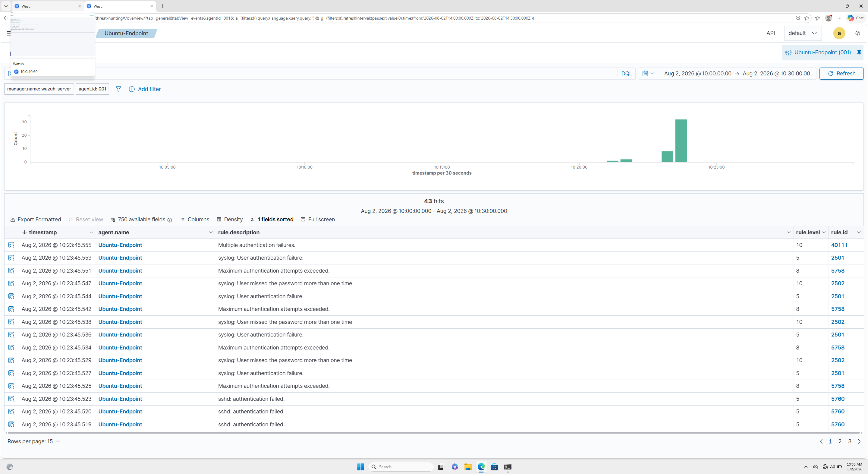868x474 pixels.
Task: Go to results page 2
Action: click(x=840, y=441)
